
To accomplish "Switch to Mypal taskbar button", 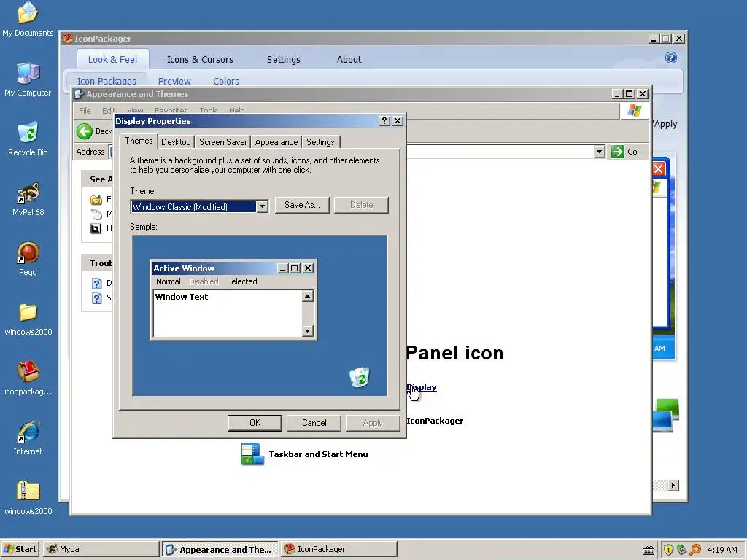I will tap(101, 549).
